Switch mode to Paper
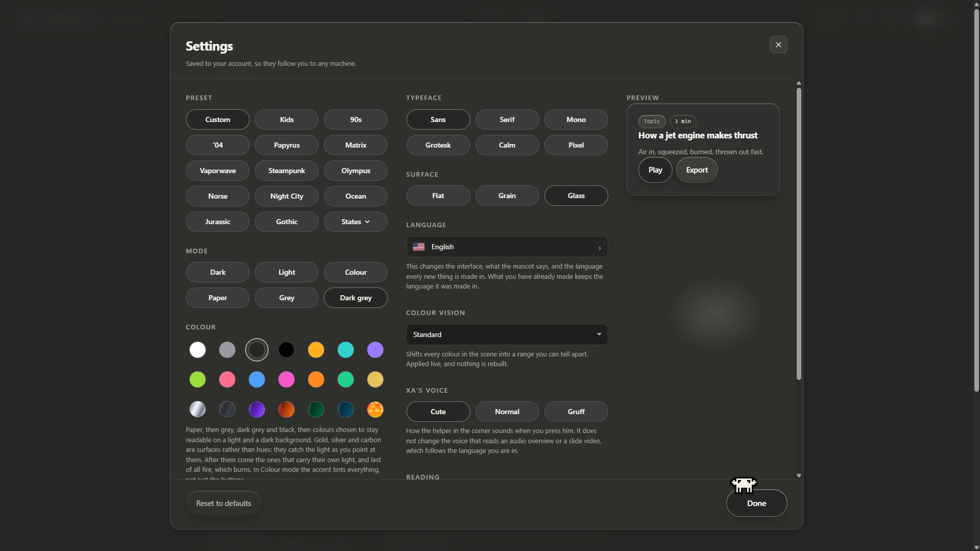980x551 pixels. (218, 298)
